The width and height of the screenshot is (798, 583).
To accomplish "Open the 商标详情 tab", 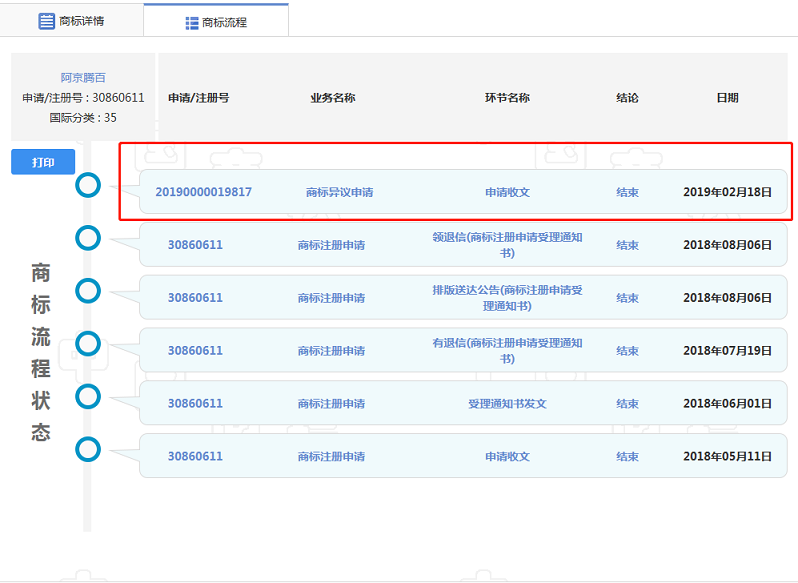I will [71, 21].
